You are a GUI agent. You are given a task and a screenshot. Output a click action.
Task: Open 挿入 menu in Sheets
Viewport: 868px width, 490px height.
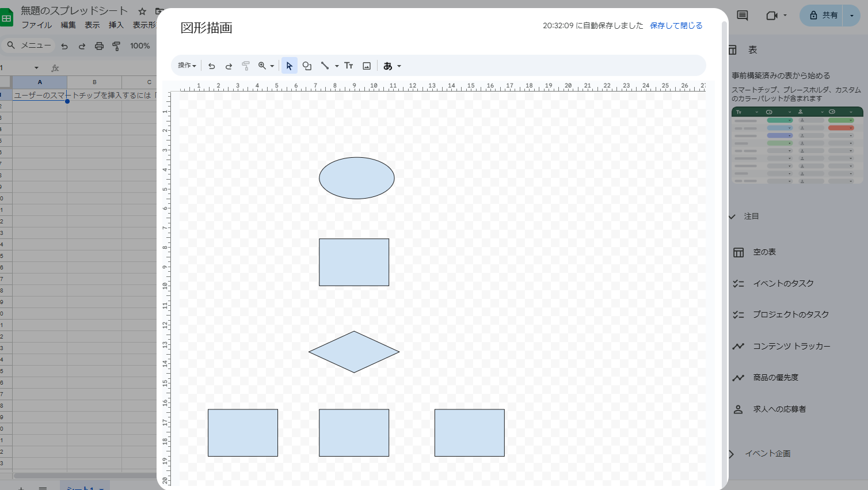pyautogui.click(x=116, y=25)
